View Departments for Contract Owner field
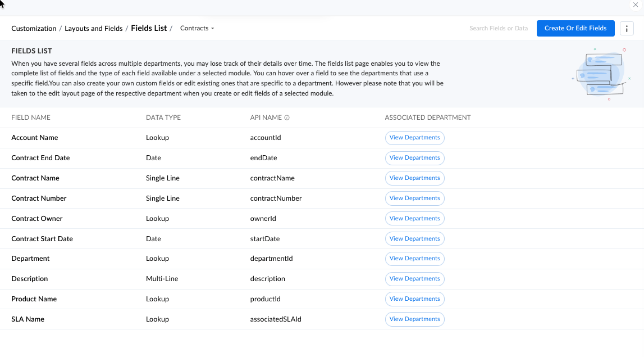This screenshot has height=357, width=644. 414,219
